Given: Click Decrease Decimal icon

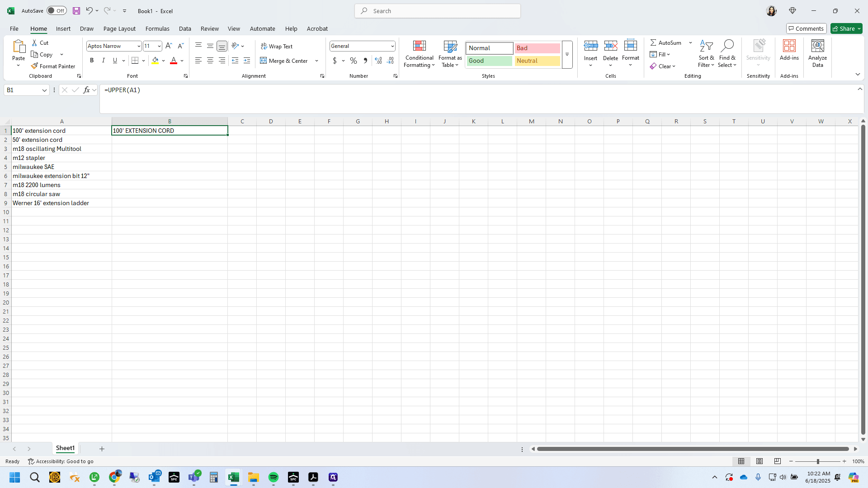Looking at the screenshot, I should pos(390,61).
